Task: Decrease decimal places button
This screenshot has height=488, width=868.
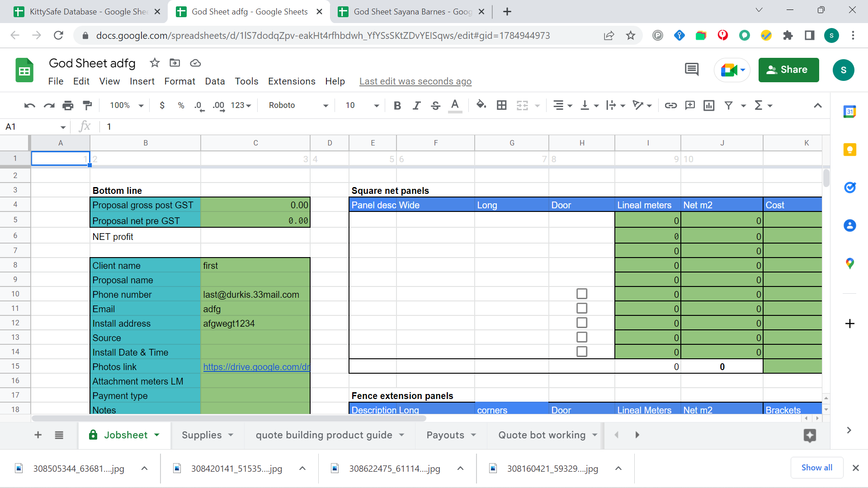Action: [x=199, y=106]
